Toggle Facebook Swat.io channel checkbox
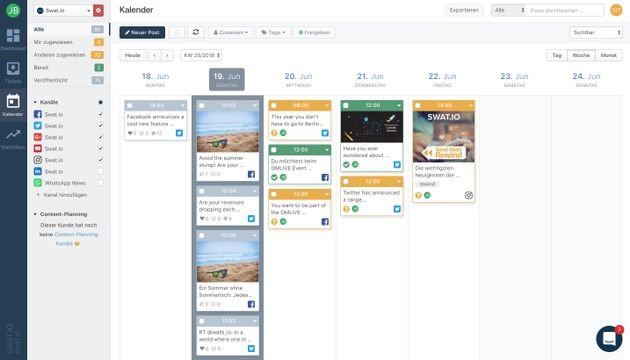The image size is (630, 360). (x=100, y=114)
